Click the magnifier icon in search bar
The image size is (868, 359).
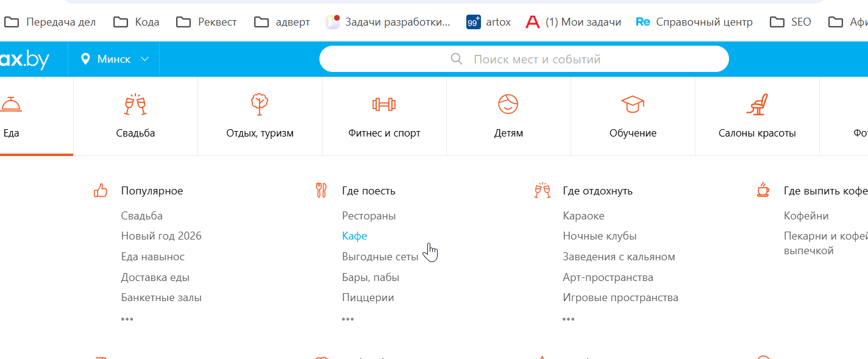click(457, 59)
